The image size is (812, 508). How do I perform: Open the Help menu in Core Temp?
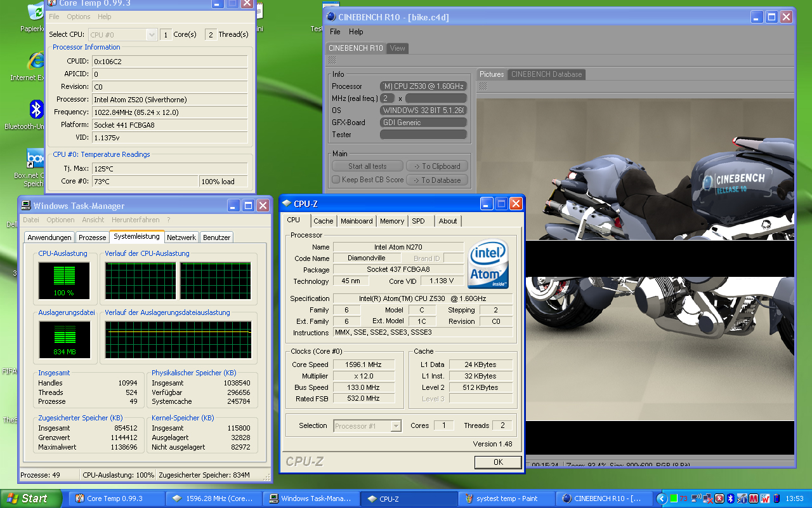pos(105,17)
